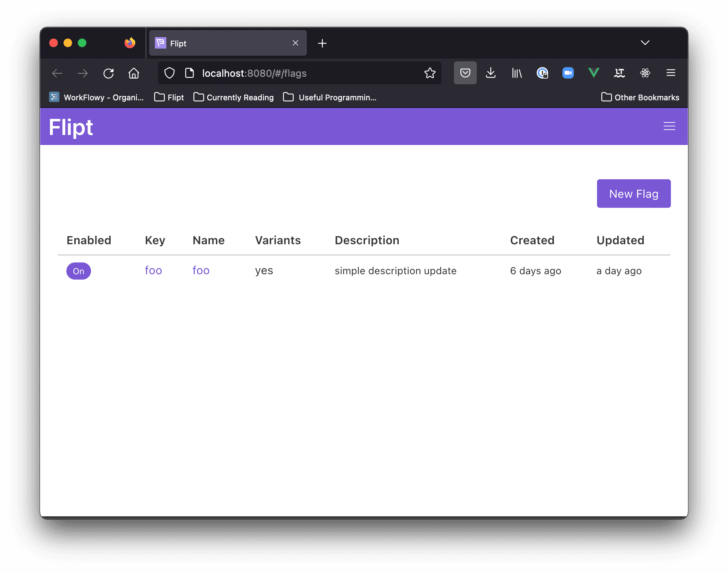The width and height of the screenshot is (728, 572).
Task: Click the Flipt logo in header
Action: (x=71, y=127)
